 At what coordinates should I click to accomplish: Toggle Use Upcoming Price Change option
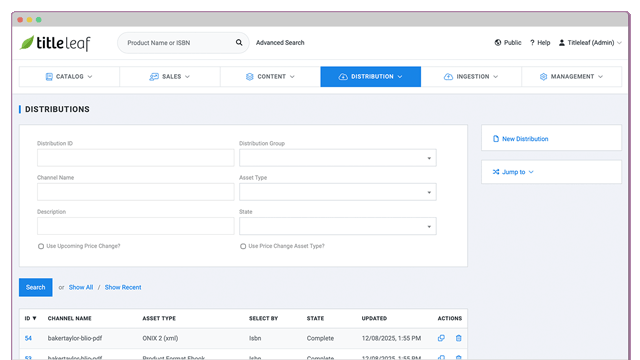(41, 246)
